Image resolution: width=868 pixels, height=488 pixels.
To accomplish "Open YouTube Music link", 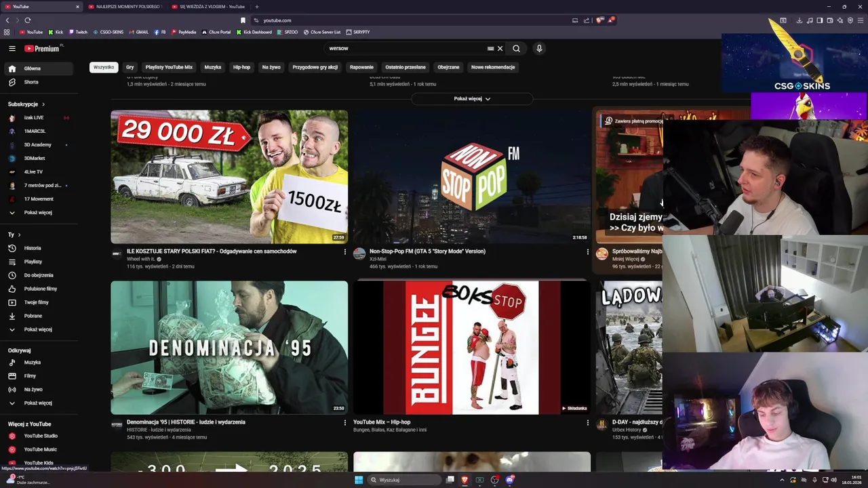I will [x=39, y=449].
